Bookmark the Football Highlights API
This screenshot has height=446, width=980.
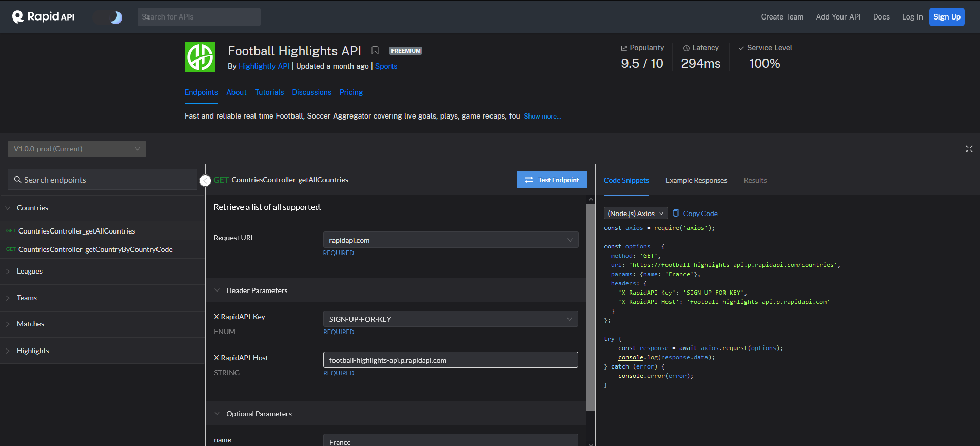point(375,50)
